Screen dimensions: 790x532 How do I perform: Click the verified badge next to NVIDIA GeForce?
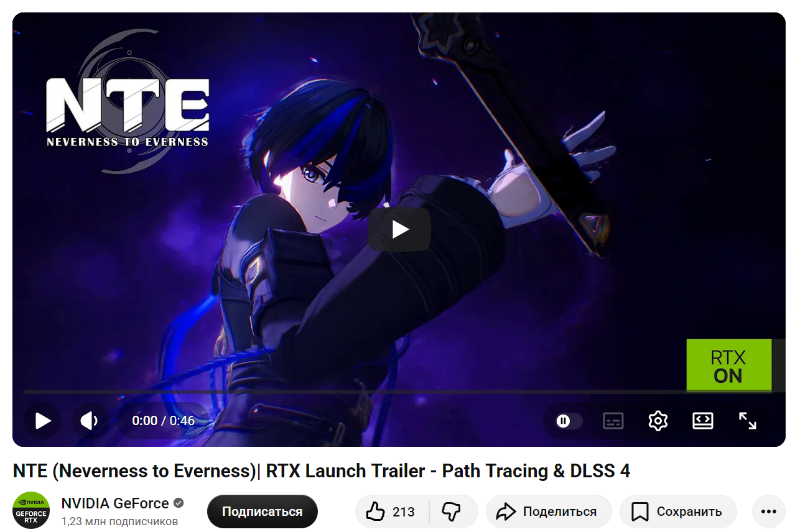click(178, 503)
